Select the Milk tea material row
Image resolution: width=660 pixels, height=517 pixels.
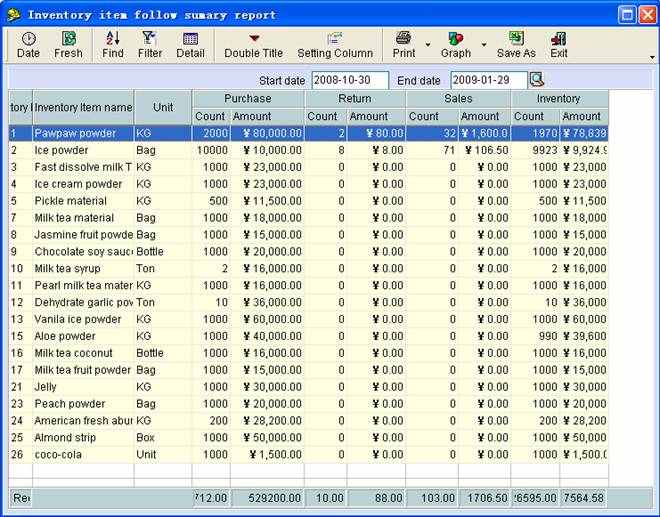click(309, 218)
